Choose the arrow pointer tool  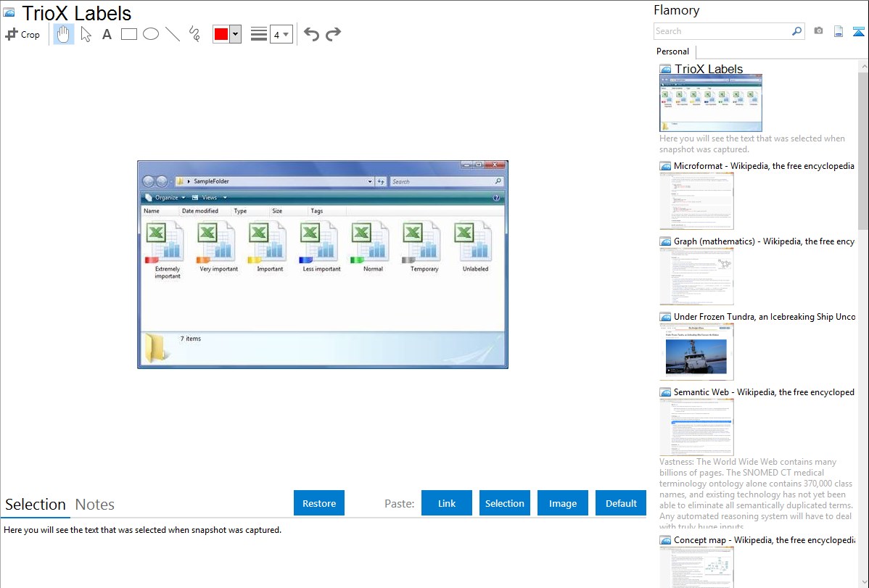(86, 34)
